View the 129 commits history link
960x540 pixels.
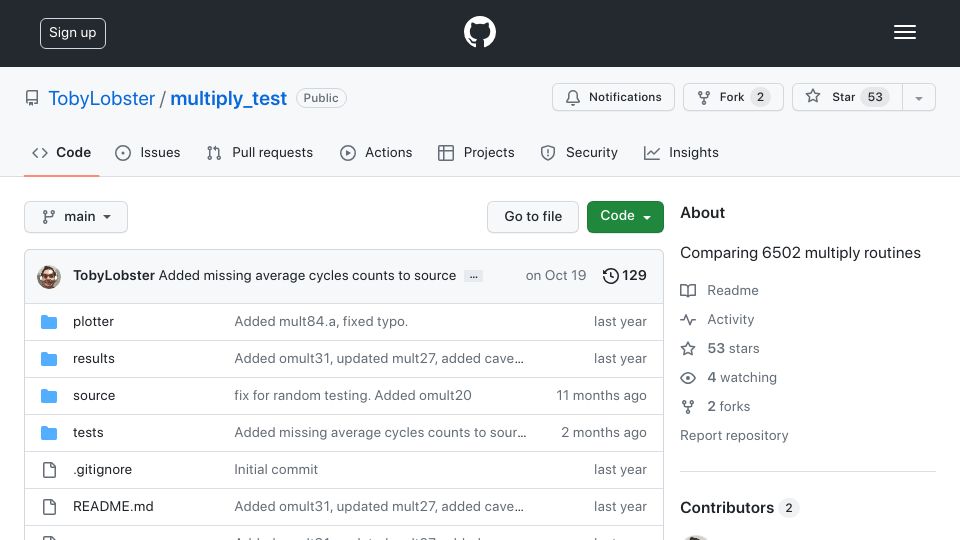tap(624, 276)
